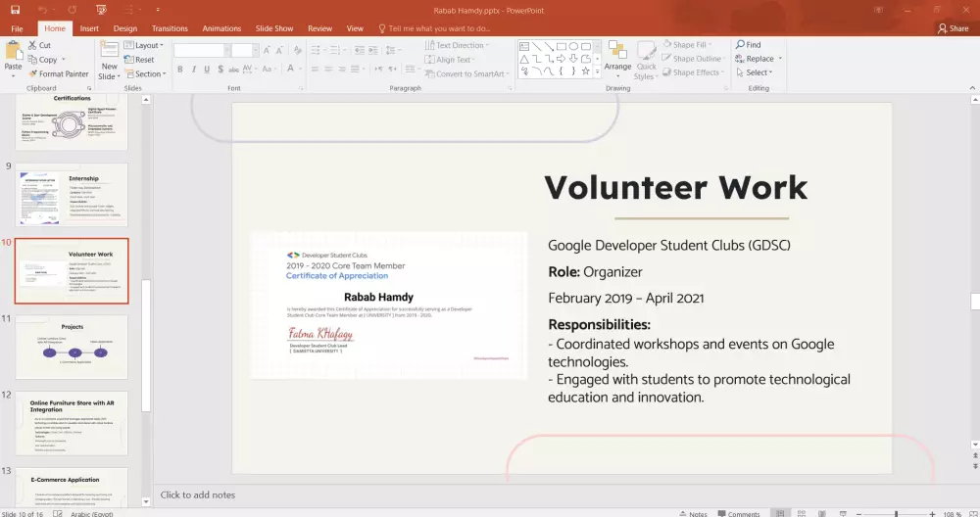Align text to the right

coord(341,69)
